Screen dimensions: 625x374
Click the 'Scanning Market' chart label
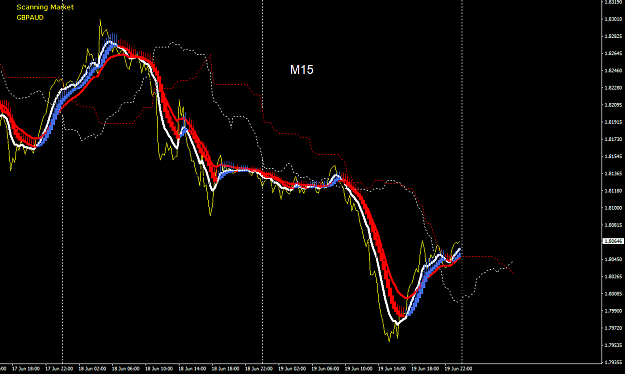45,7
